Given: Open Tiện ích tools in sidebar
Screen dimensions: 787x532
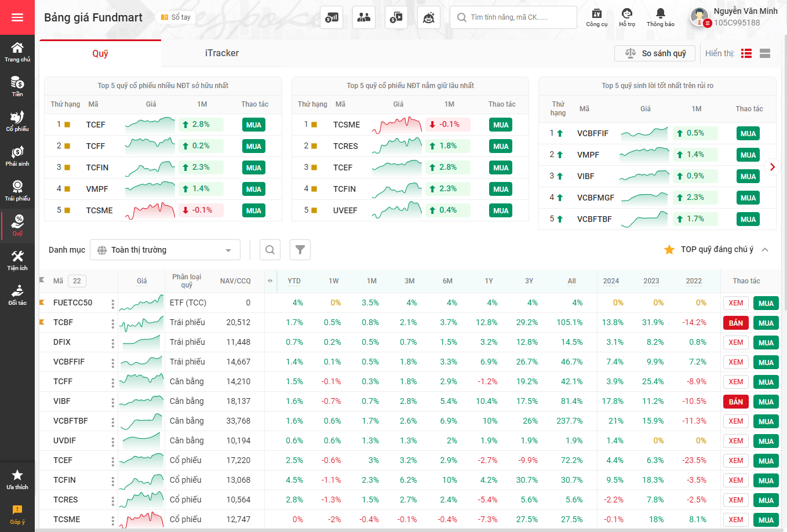Looking at the screenshot, I should pyautogui.click(x=17, y=260).
